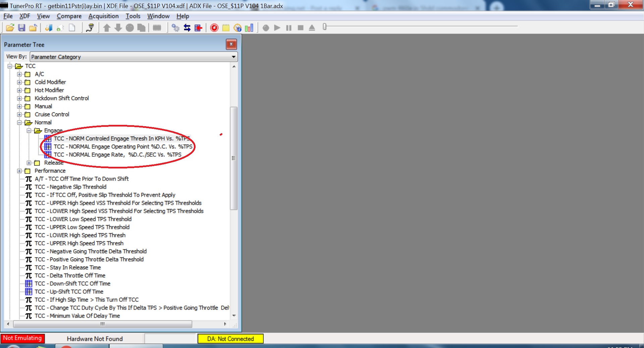
Task: Select NORMAL Engage Operating Point table
Action: (123, 147)
